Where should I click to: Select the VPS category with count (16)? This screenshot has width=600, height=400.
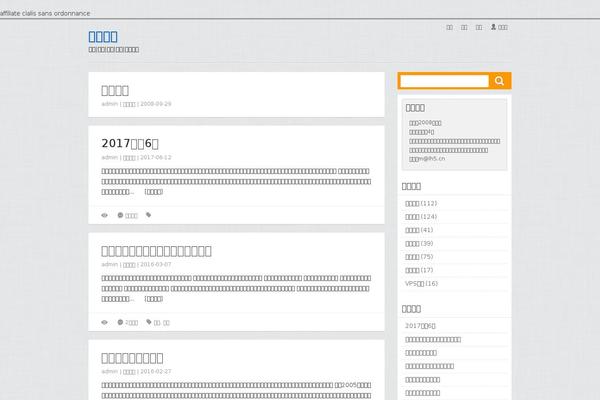(x=421, y=284)
